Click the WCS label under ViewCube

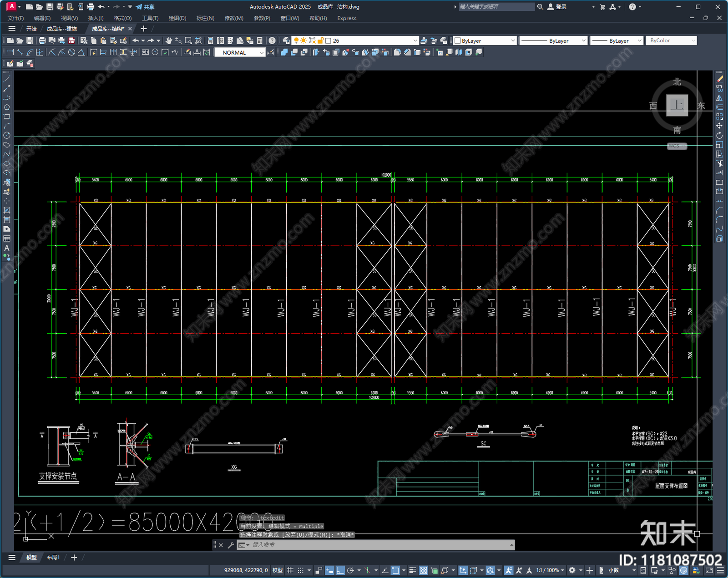point(677,146)
